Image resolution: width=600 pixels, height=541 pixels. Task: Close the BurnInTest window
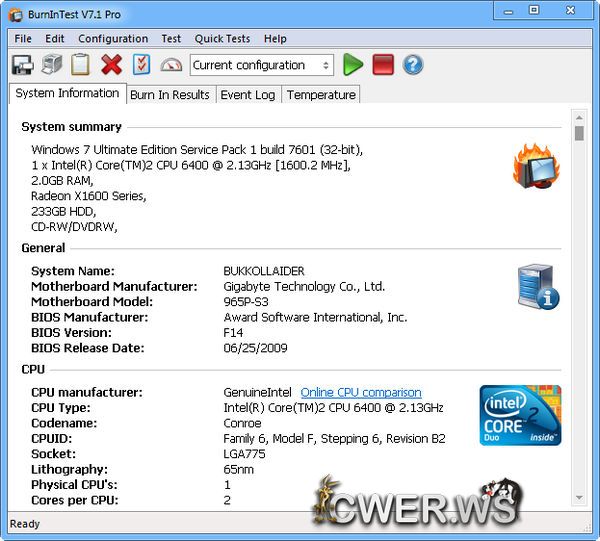[571, 10]
